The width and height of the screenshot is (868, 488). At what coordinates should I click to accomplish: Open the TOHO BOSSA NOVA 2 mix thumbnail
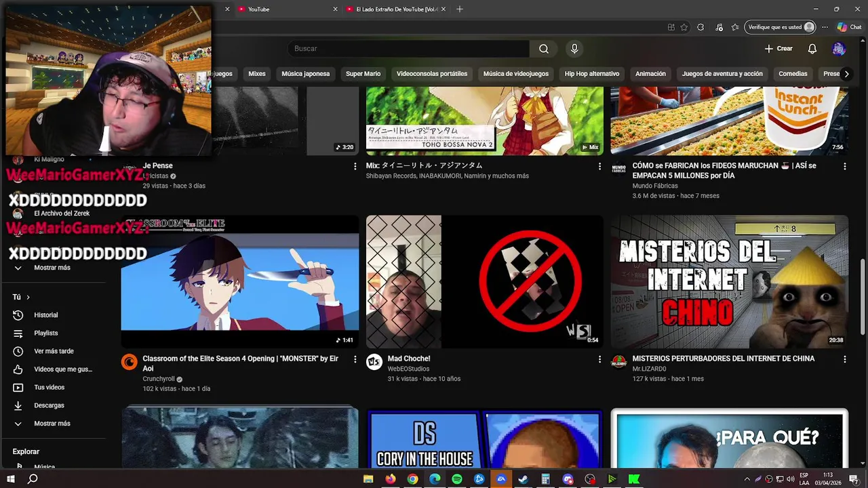pyautogui.click(x=485, y=121)
